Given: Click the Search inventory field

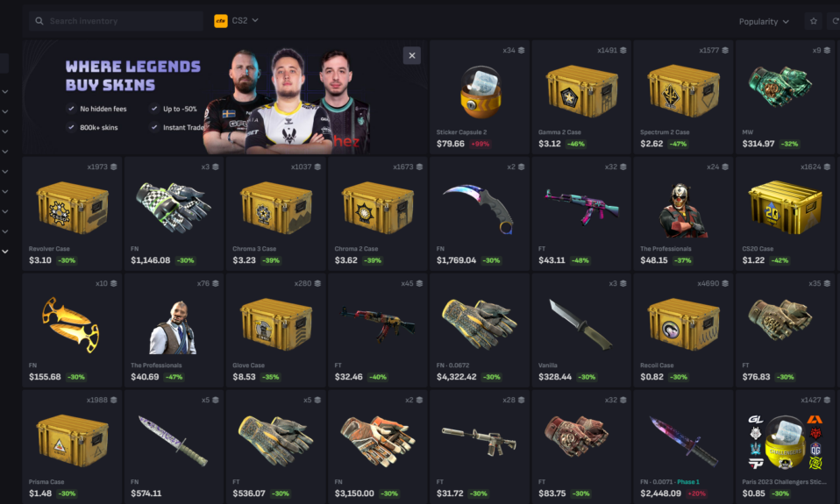Looking at the screenshot, I should 117,21.
